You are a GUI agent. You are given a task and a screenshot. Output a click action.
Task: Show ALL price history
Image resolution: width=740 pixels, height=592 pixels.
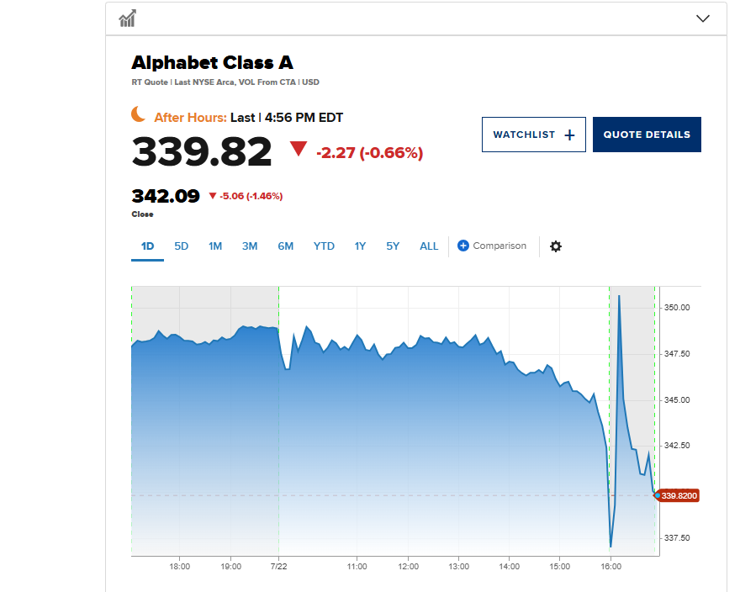tap(429, 246)
